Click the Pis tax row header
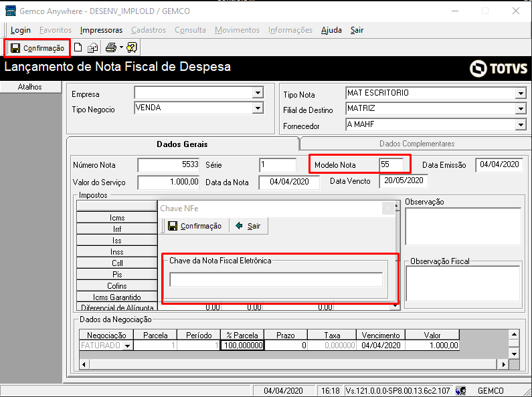Viewport: 532px width, 397px height. [x=117, y=275]
